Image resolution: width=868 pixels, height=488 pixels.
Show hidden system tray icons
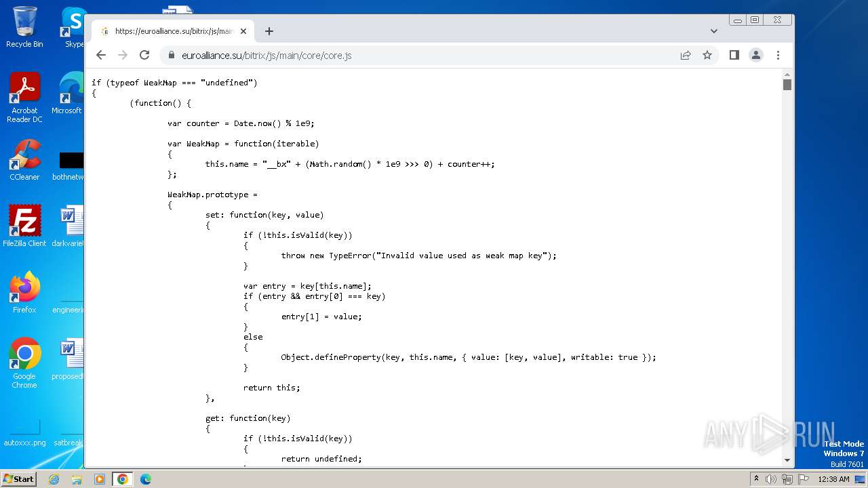(x=756, y=479)
